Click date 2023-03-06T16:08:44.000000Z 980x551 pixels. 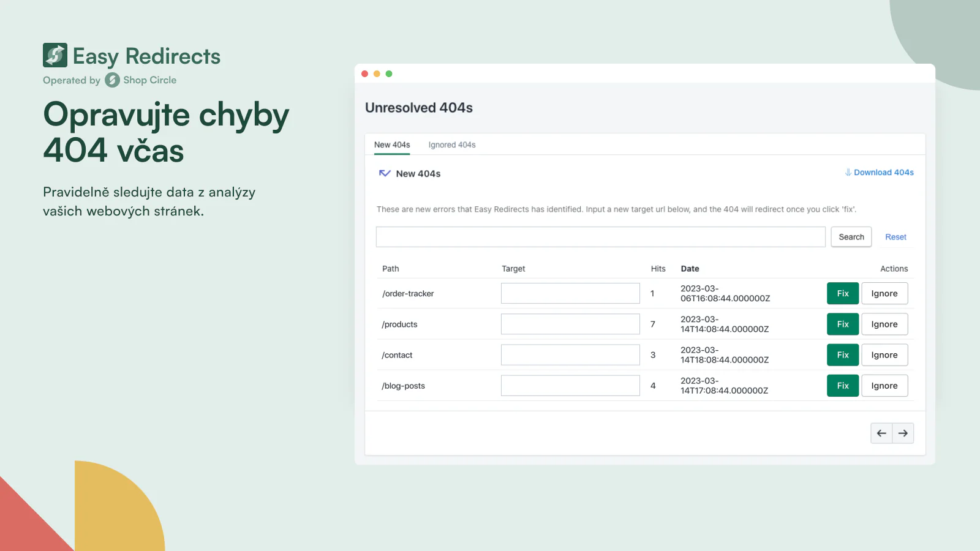click(x=725, y=293)
